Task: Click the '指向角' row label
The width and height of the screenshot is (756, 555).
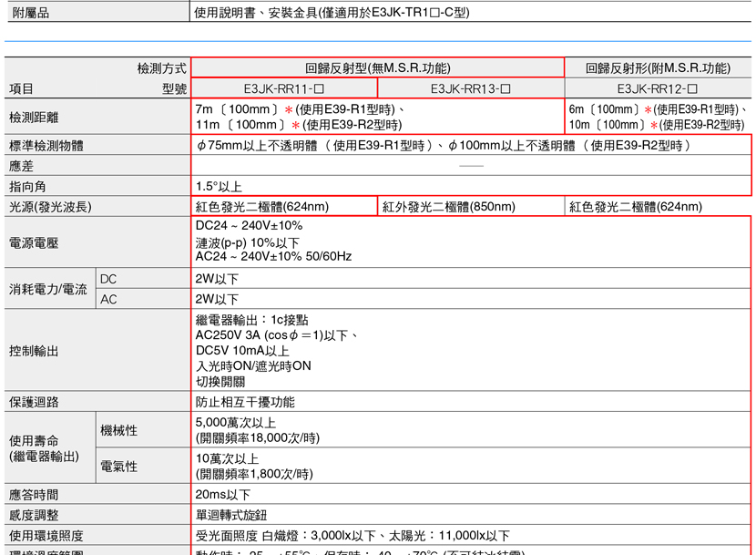Action: pos(27,186)
